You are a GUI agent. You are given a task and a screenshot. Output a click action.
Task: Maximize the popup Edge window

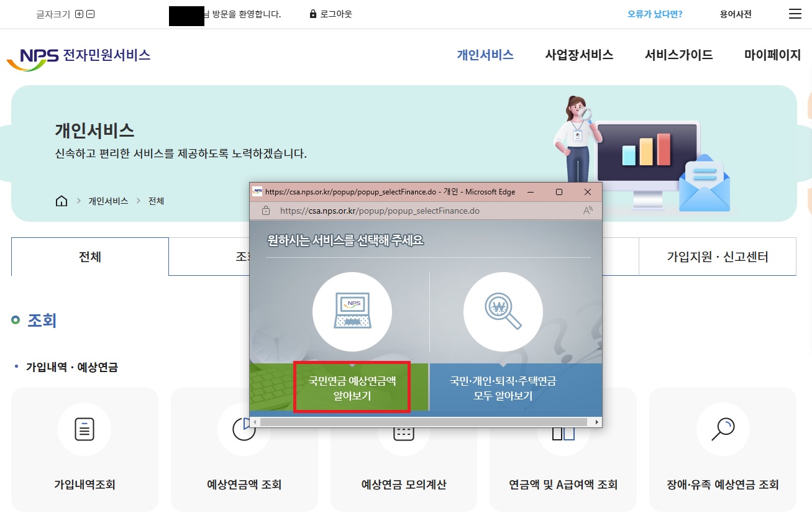559,192
